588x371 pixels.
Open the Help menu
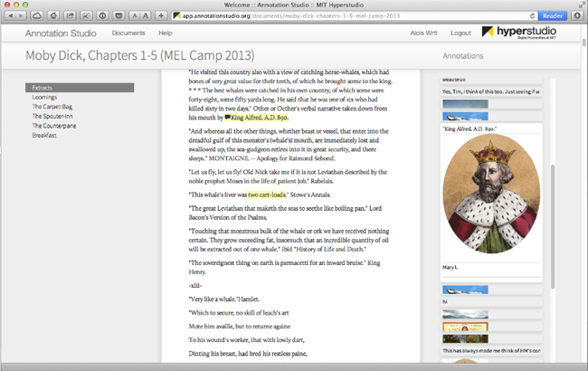165,33
